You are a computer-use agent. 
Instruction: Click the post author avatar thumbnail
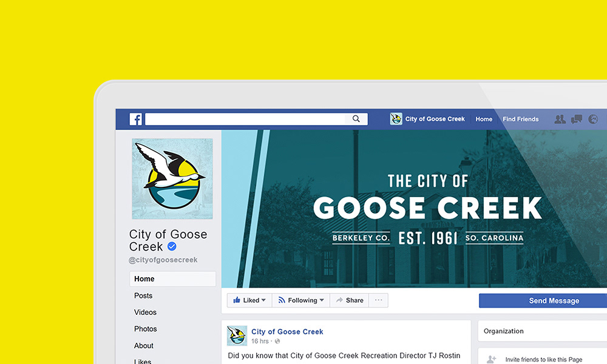coord(237,335)
